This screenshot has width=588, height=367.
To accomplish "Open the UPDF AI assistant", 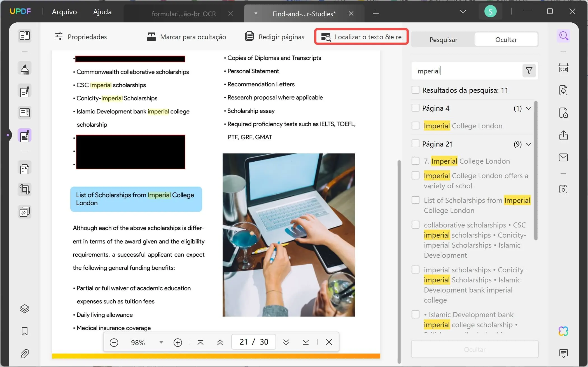I will coord(563,331).
